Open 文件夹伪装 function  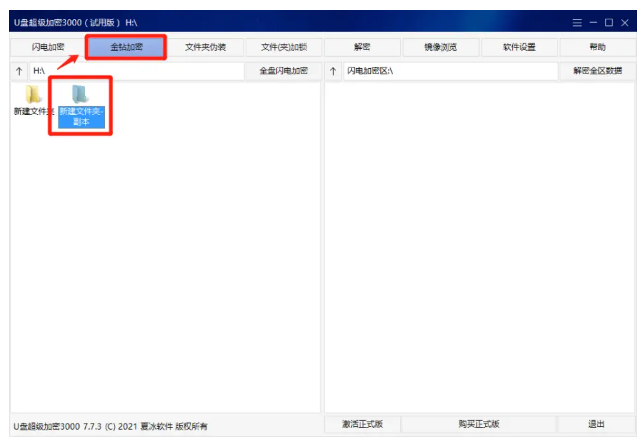point(205,47)
